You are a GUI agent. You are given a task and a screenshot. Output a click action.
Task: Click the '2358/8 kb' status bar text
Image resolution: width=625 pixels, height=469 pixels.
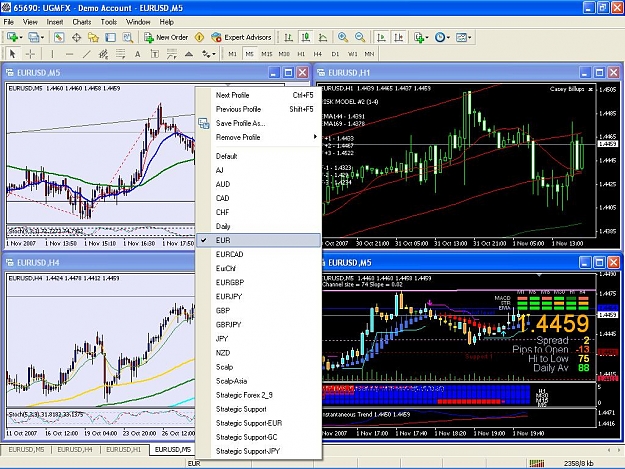point(578,463)
